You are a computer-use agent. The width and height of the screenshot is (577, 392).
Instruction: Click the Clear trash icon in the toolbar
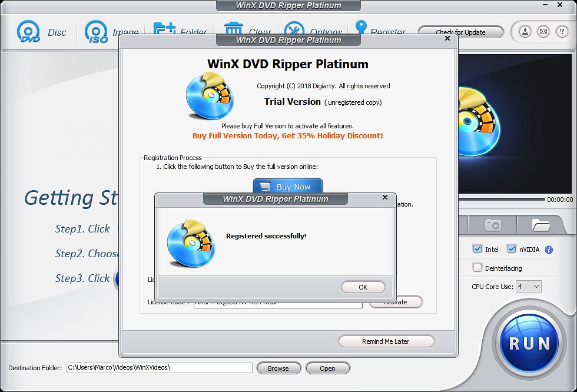point(234,28)
